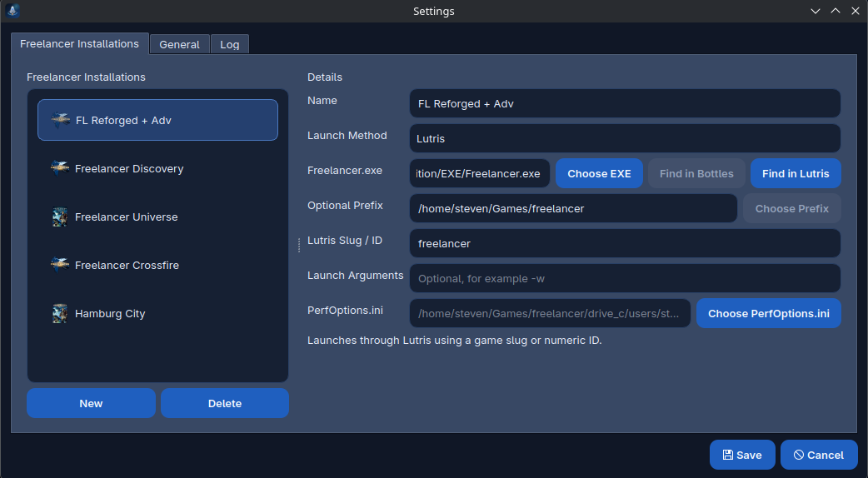Click the 'Launch Arguments' label
Screen dimensions: 868x478
click(x=356, y=276)
